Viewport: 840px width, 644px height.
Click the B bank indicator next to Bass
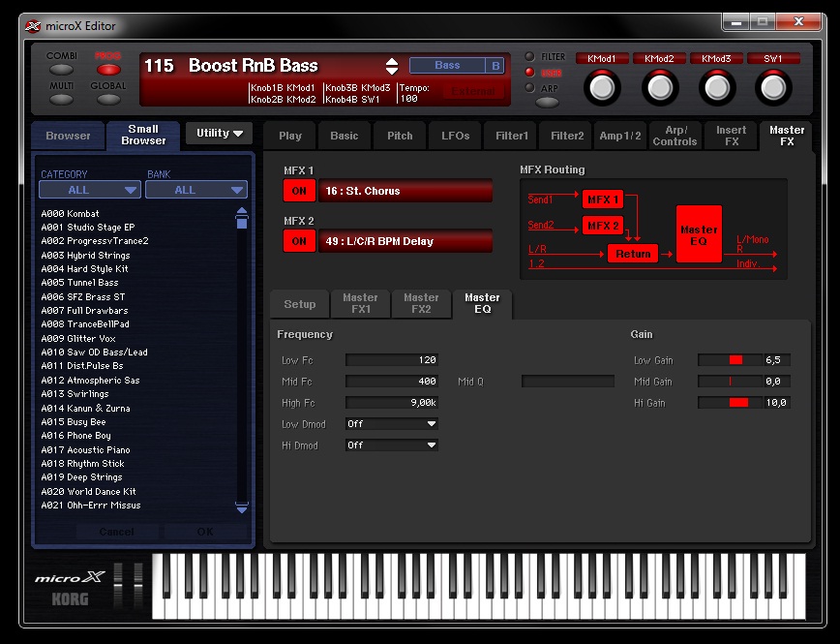click(x=495, y=66)
